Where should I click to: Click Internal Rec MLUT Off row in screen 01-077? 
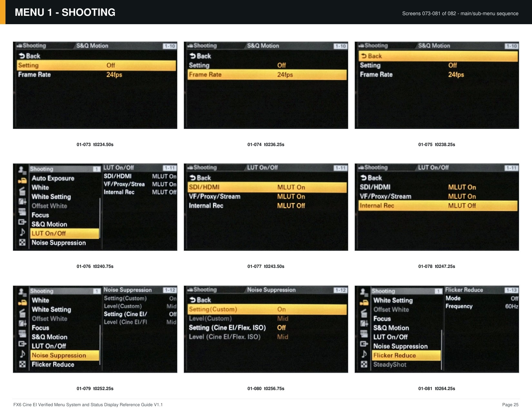click(x=267, y=206)
